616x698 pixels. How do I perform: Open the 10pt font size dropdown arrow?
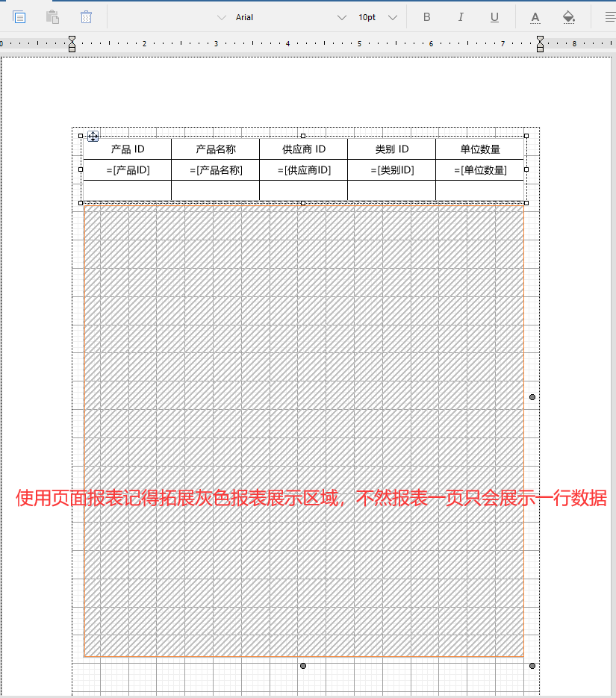coord(392,18)
